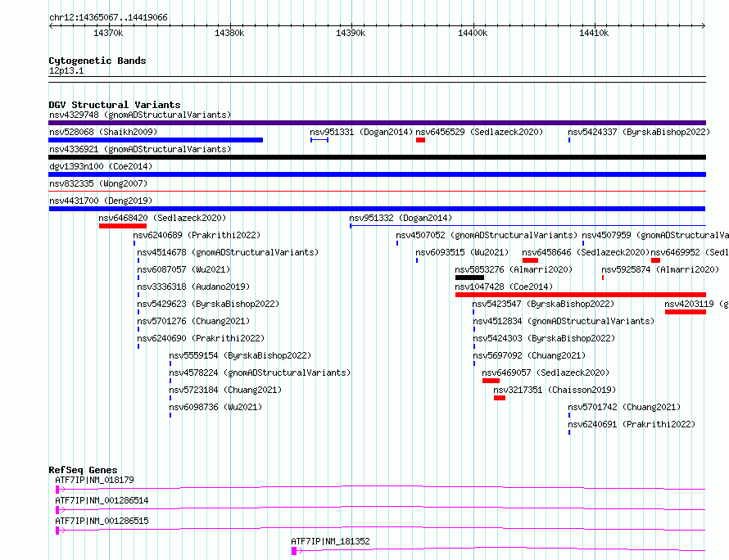Click the red bar under nsv6469952
729x560 pixels.
click(655, 260)
